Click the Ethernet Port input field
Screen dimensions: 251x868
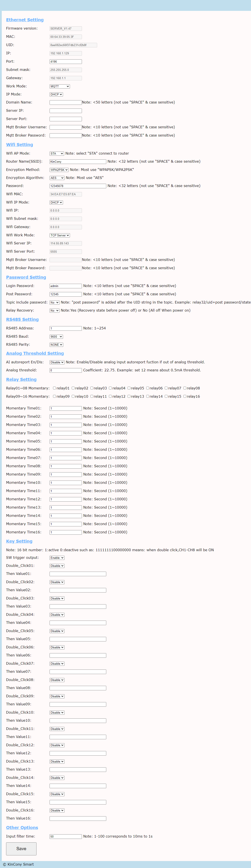coord(66,62)
